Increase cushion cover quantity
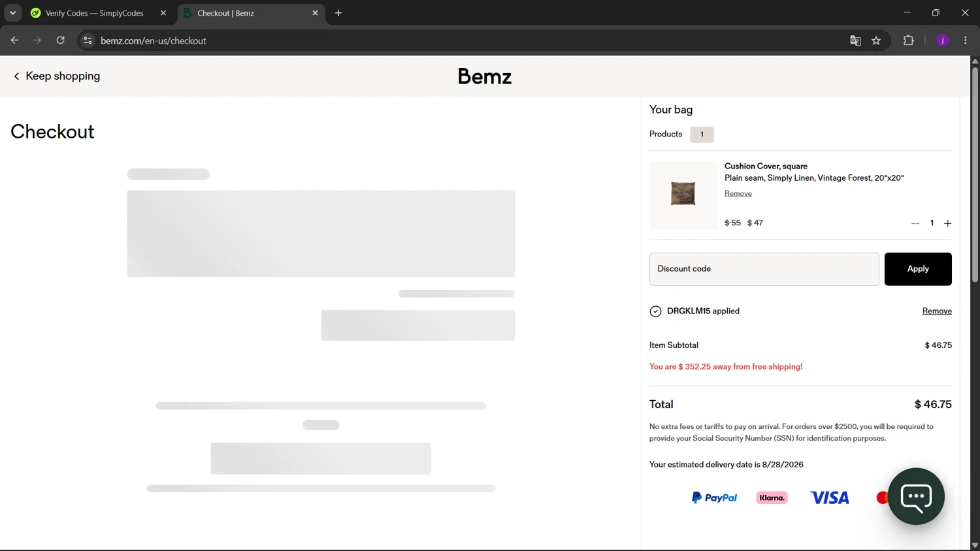Viewport: 980px width, 551px height. (948, 223)
